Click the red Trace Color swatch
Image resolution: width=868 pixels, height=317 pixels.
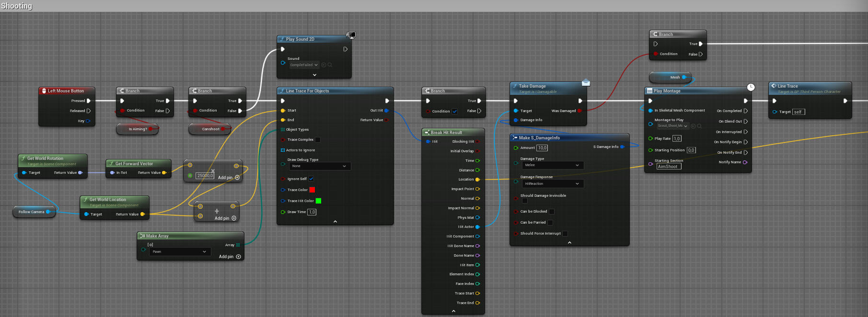[312, 190]
